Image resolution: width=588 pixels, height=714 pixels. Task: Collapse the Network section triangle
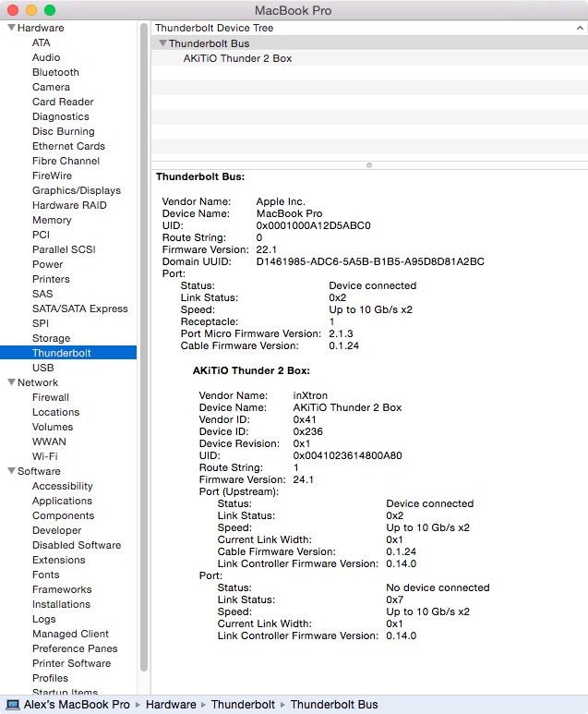(12, 382)
